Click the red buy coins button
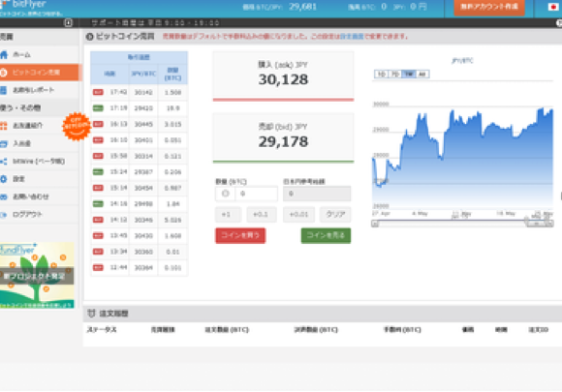The height and width of the screenshot is (392, 562). point(240,235)
